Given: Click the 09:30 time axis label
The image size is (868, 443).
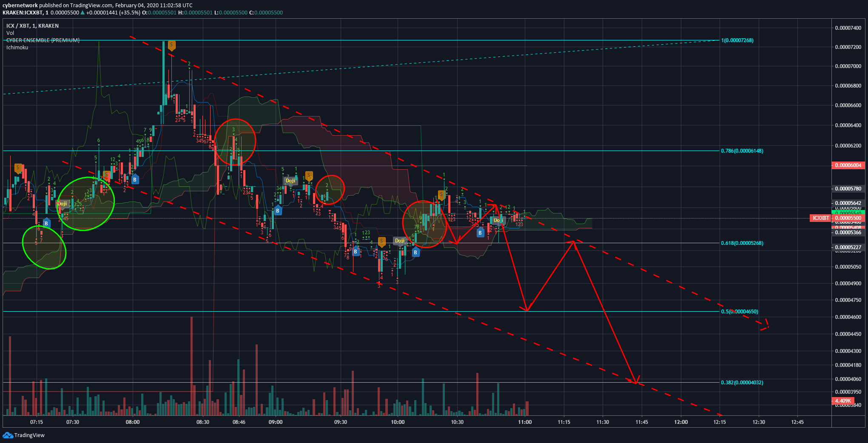Looking at the screenshot, I should [341, 422].
